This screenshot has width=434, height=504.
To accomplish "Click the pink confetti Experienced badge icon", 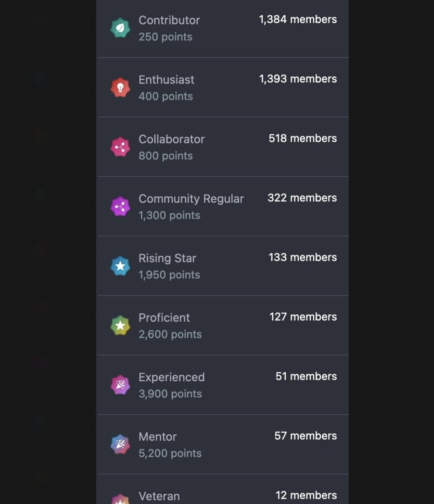I will 120,385.
